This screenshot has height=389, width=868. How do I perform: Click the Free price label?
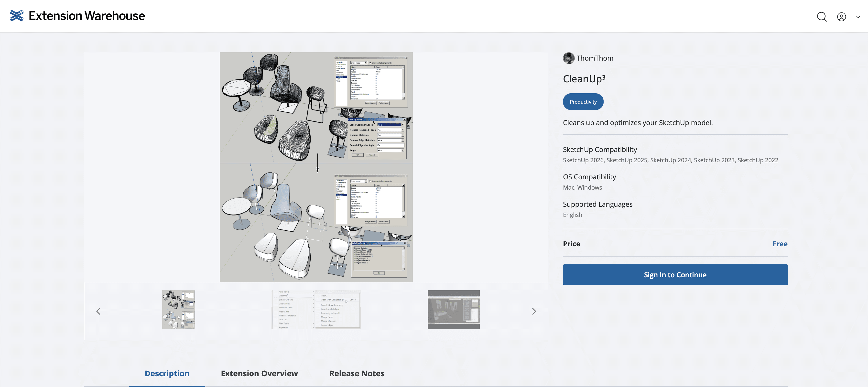click(x=780, y=244)
